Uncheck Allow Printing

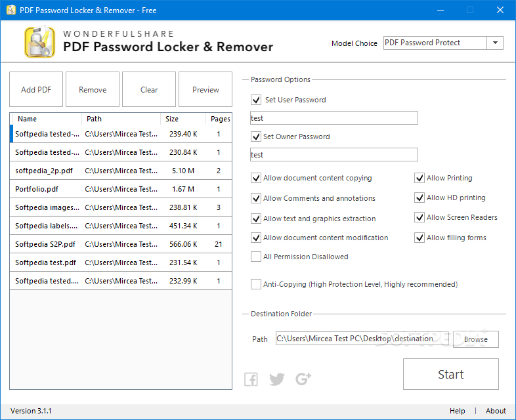pyautogui.click(x=419, y=178)
